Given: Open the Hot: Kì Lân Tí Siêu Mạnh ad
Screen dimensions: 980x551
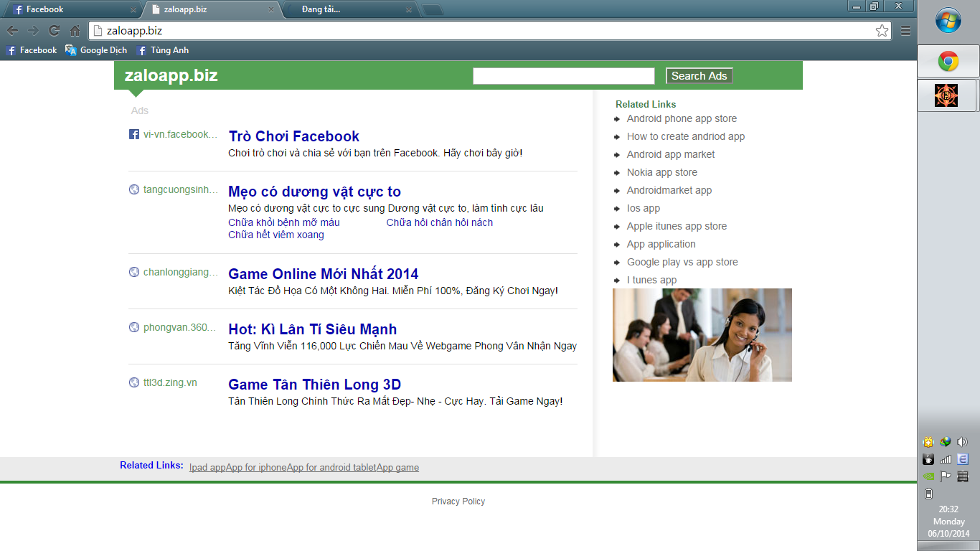Looking at the screenshot, I should click(312, 329).
